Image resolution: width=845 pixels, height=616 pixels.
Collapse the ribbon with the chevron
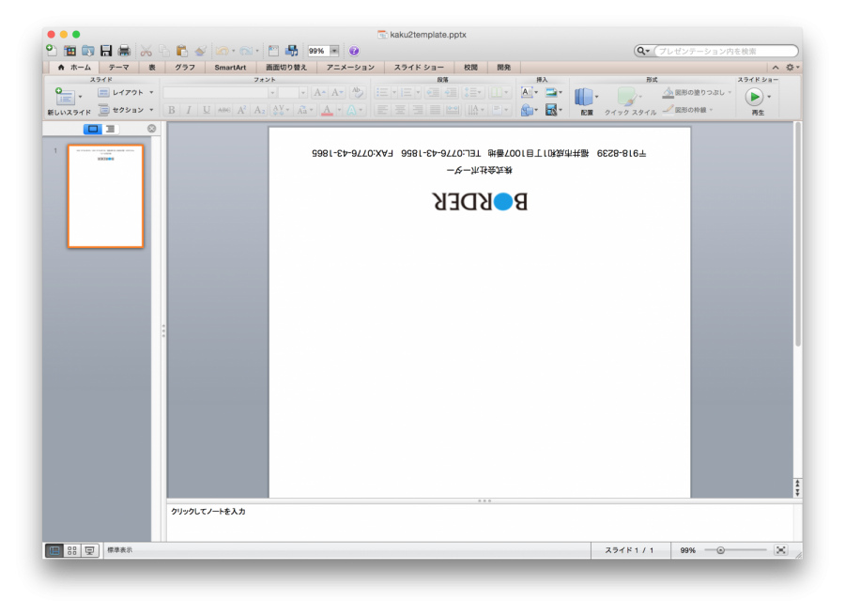776,68
